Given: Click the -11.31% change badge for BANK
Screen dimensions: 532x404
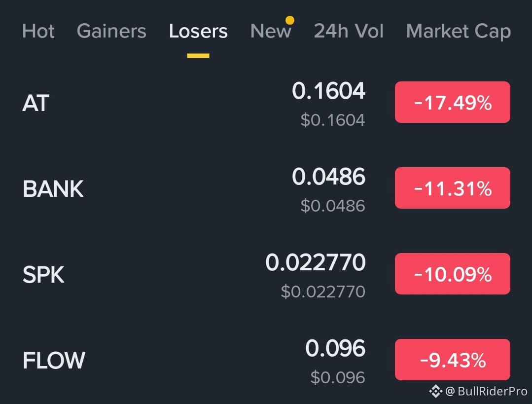Looking at the screenshot, I should pyautogui.click(x=452, y=188).
